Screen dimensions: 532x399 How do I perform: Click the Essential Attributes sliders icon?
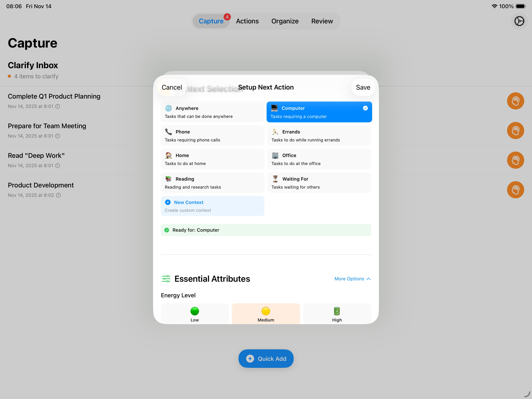point(166,279)
